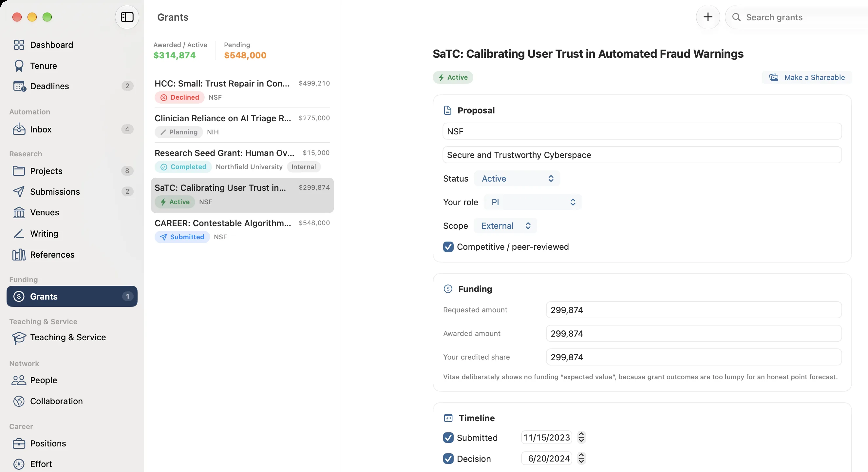Open the Writing section
Image resolution: width=868 pixels, height=472 pixels.
pos(72,234)
